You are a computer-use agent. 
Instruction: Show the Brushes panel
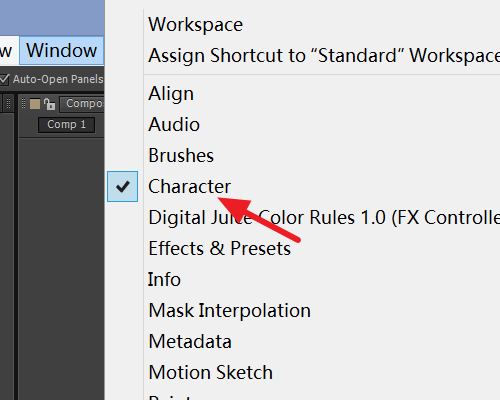(x=181, y=156)
